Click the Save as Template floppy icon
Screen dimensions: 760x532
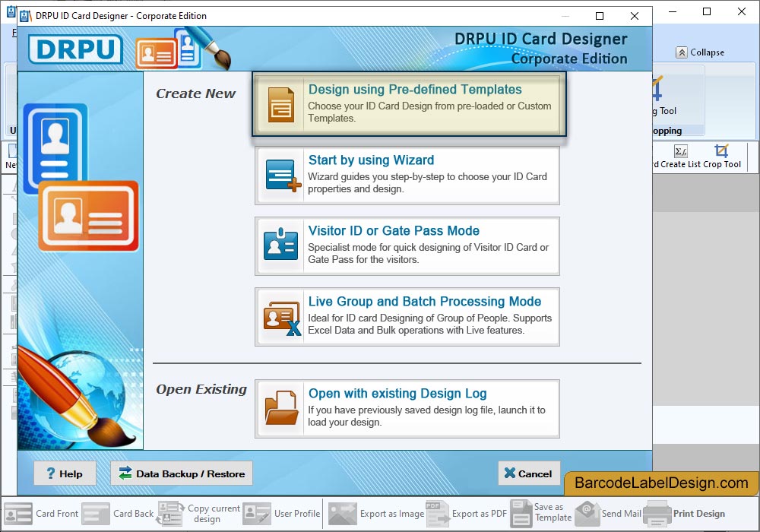pos(521,514)
